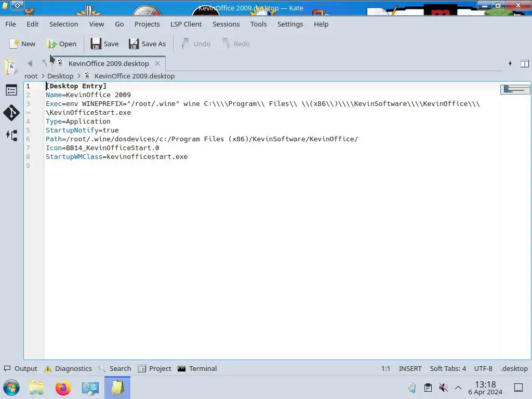
Task: Open the LSP Client menu
Action: point(186,24)
